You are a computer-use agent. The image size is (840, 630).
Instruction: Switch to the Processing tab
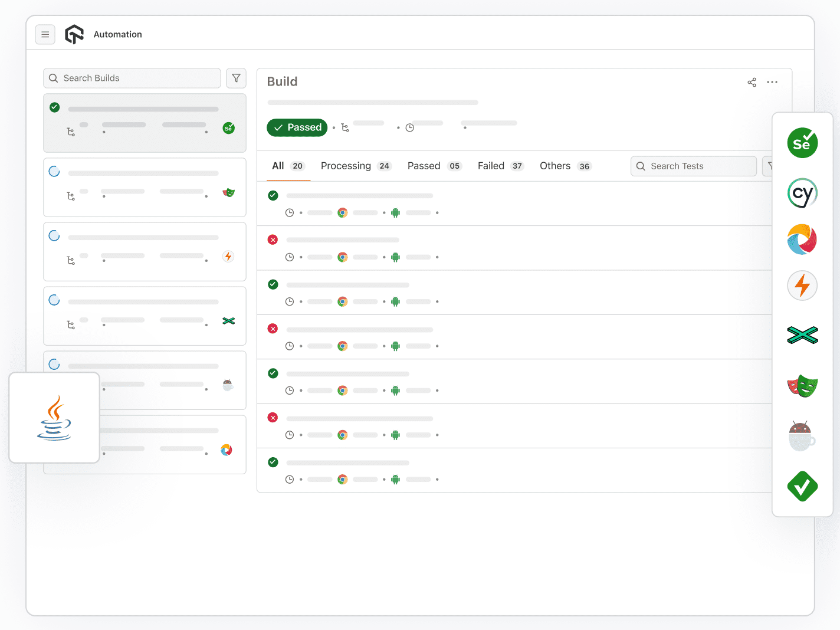pos(346,166)
